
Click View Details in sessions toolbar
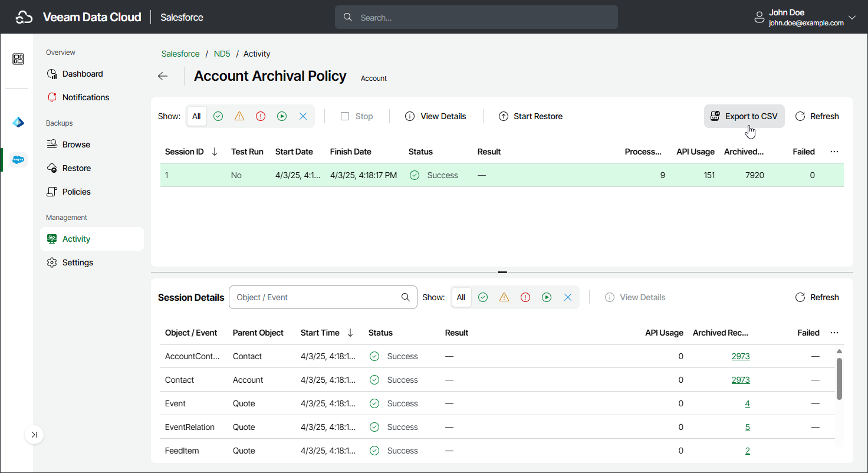click(x=436, y=116)
